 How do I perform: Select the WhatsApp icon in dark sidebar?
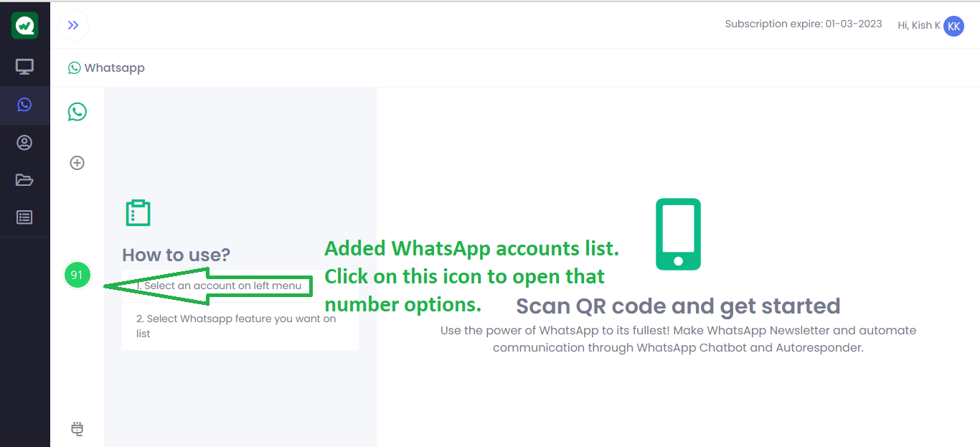24,105
